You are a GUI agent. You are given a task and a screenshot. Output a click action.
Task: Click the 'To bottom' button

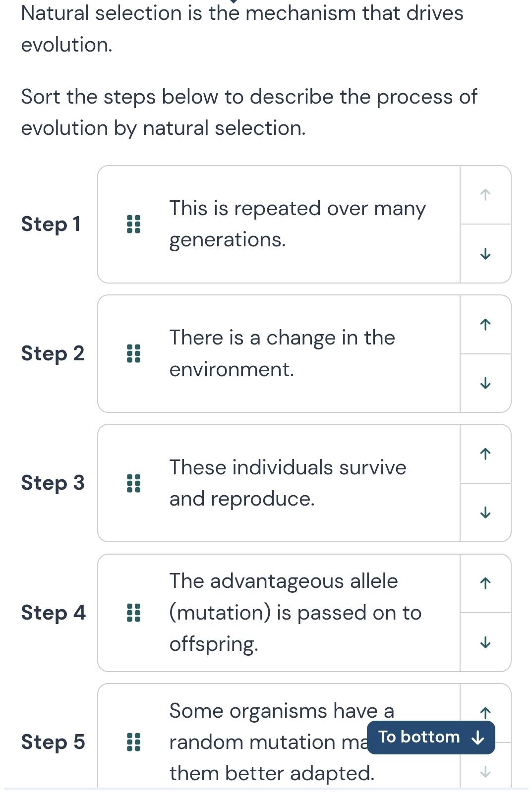pyautogui.click(x=431, y=738)
